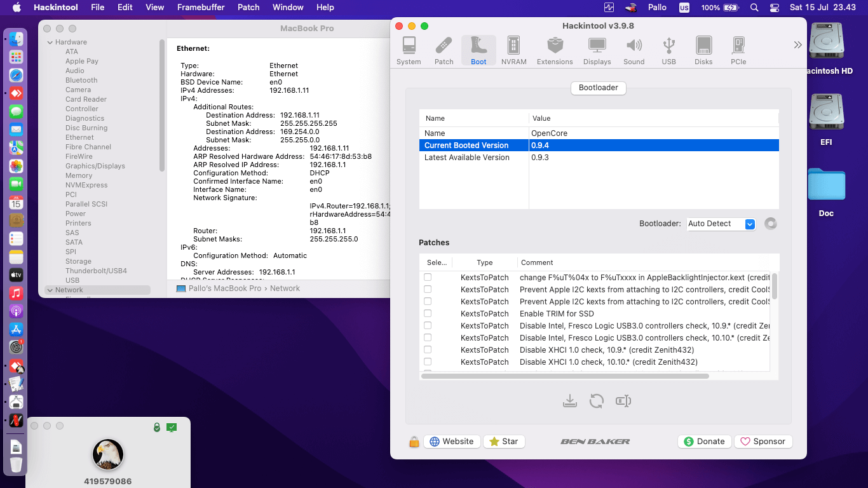The width and height of the screenshot is (868, 488).
Task: Click the Spotlight search icon
Action: [x=754, y=8]
